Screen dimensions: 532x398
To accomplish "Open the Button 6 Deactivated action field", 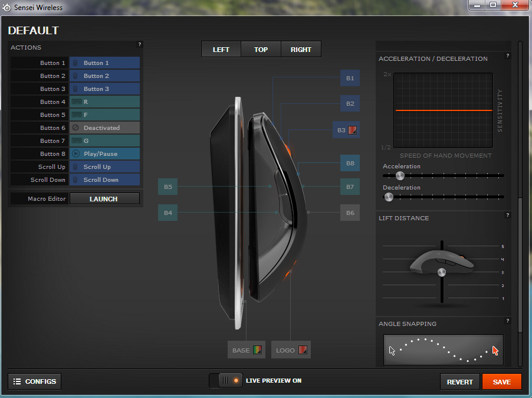I will coord(104,128).
